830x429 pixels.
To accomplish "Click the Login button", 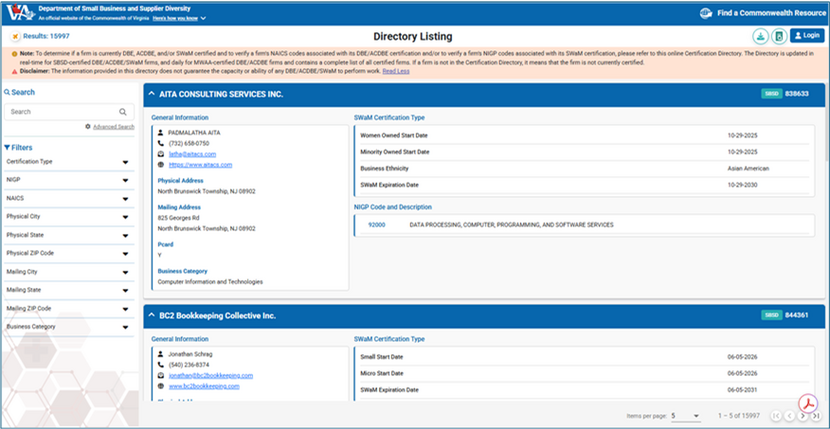I will (x=807, y=35).
